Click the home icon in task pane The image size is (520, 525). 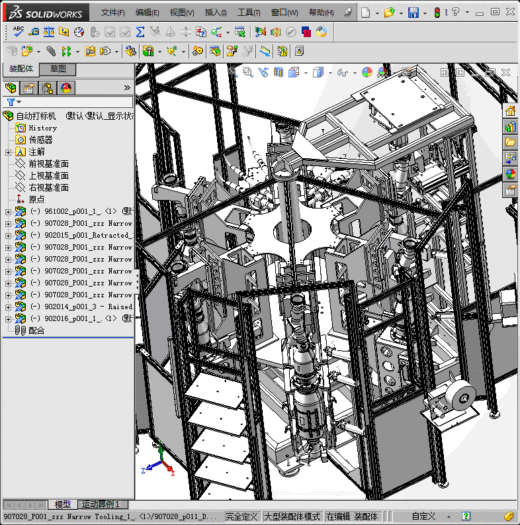[x=510, y=111]
